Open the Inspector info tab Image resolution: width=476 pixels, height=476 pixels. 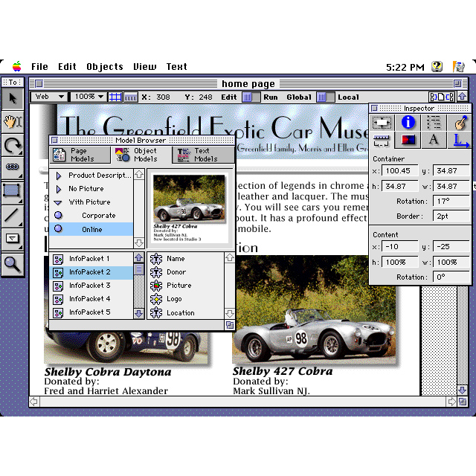pos(408,122)
